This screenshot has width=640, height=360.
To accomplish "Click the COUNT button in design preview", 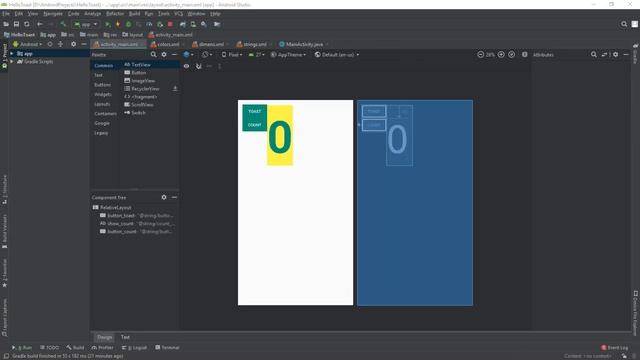I will point(254,125).
